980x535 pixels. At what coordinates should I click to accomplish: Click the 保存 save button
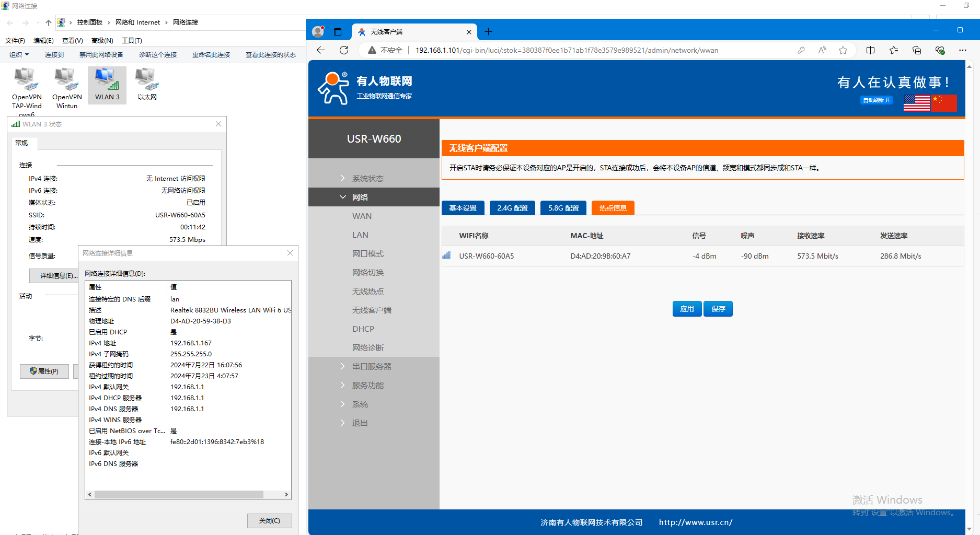point(718,309)
